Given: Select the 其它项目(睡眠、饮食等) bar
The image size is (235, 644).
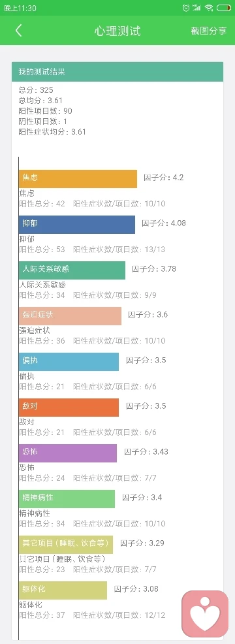Looking at the screenshot, I should [x=66, y=545].
